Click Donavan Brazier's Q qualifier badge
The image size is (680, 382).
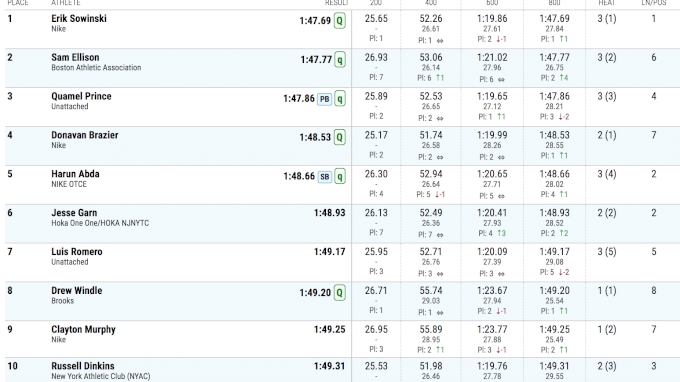[340, 137]
